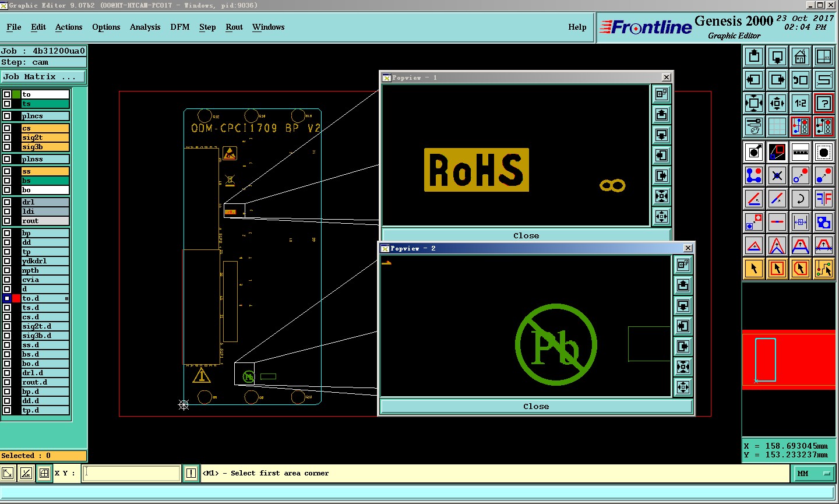
Task: Click the previous view icon
Action: (x=801, y=80)
